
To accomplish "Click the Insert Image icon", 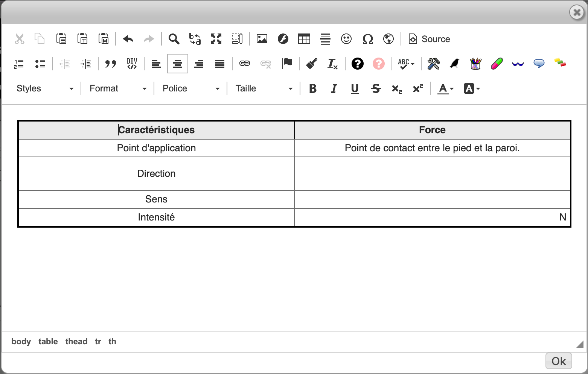I will pyautogui.click(x=262, y=39).
